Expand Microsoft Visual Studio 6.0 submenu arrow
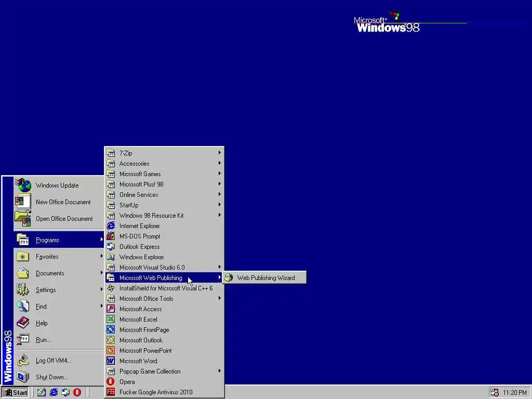The width and height of the screenshot is (532, 399). coord(220,267)
